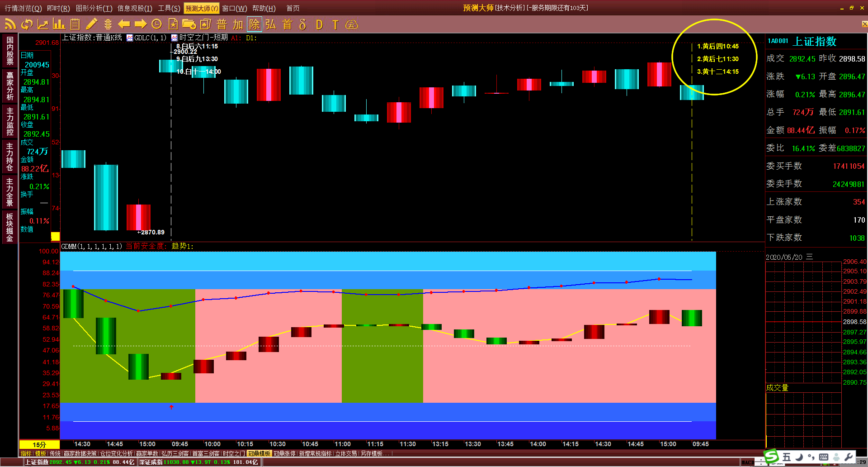
Task: Open the trend line chart icon
Action: (43, 24)
